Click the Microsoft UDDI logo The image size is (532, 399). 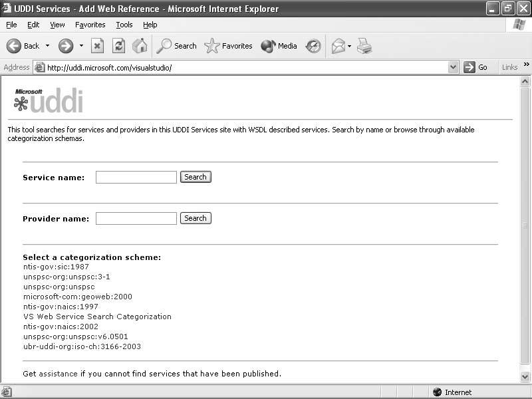click(x=48, y=100)
